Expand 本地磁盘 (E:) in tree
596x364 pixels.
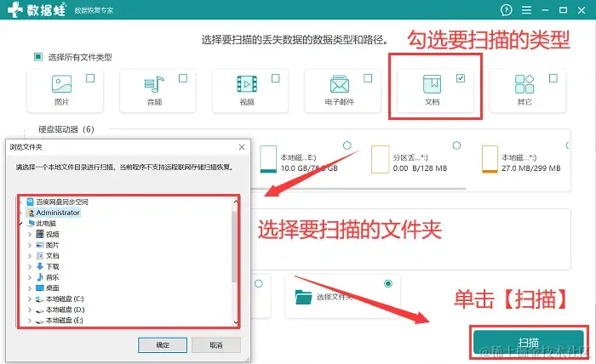pyautogui.click(x=30, y=321)
